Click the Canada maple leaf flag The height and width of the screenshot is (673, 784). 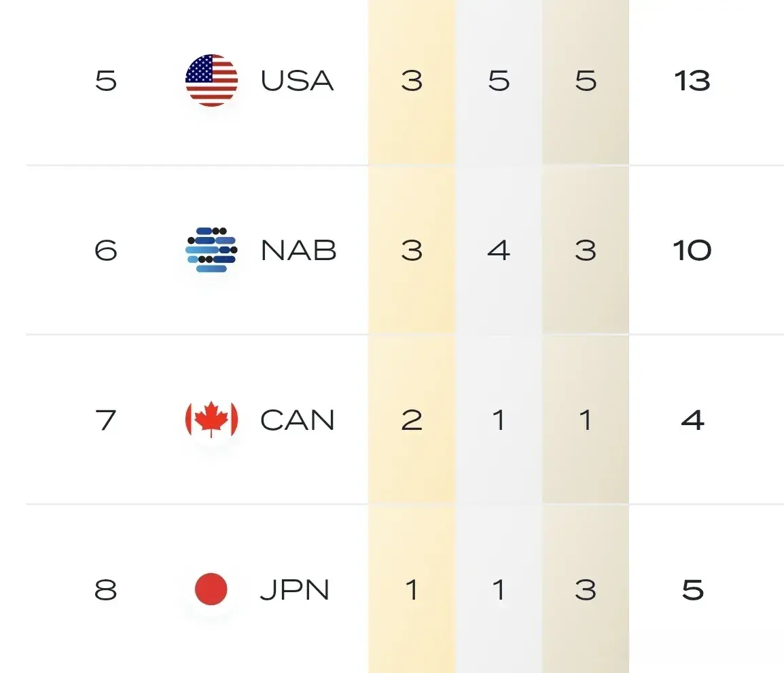point(211,420)
